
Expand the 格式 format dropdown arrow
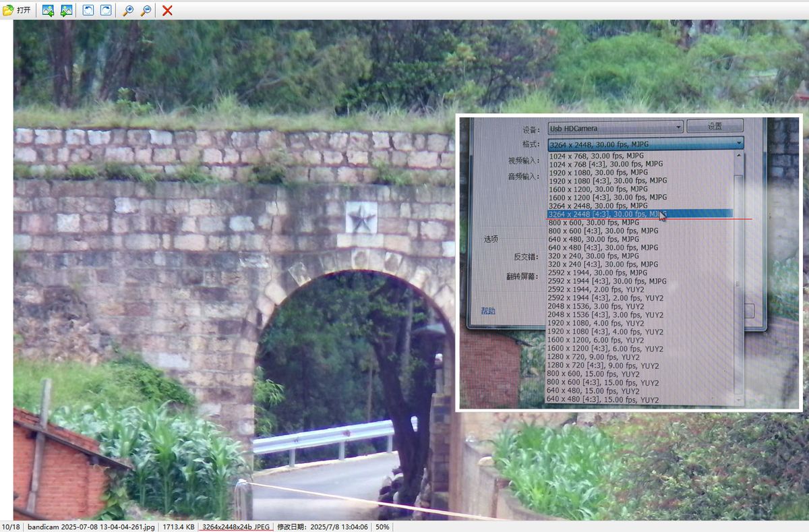[739, 143]
